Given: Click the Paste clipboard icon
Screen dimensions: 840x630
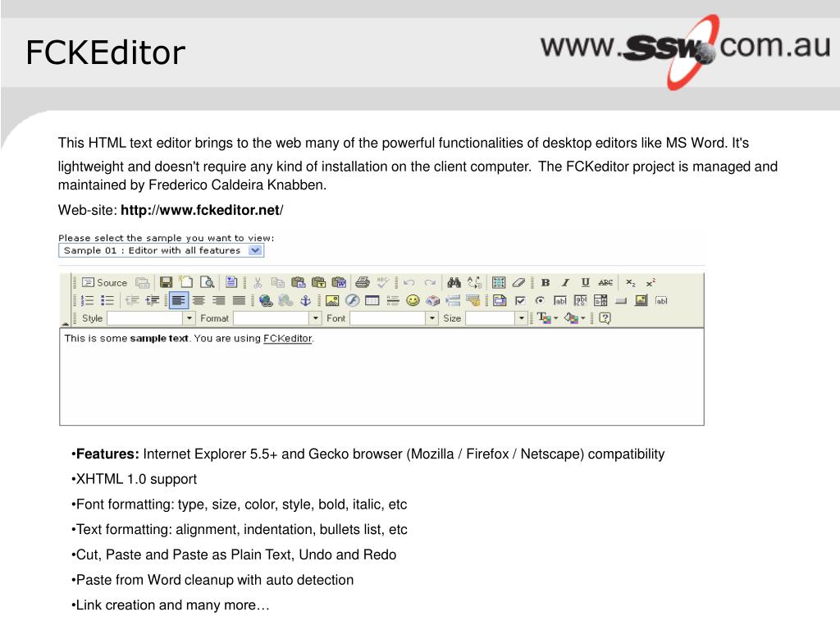Looking at the screenshot, I should pos(299,282).
